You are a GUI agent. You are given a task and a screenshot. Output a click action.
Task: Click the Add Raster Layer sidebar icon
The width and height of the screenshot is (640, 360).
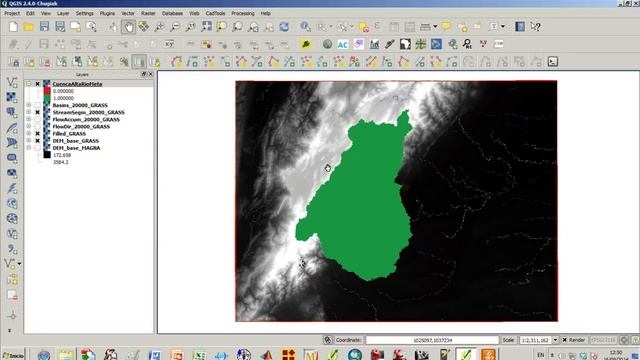click(12, 97)
